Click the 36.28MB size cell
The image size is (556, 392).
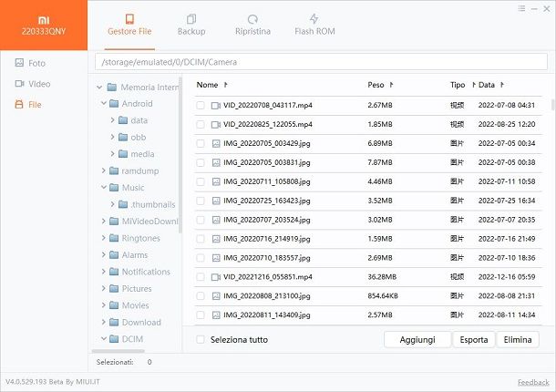(382, 277)
